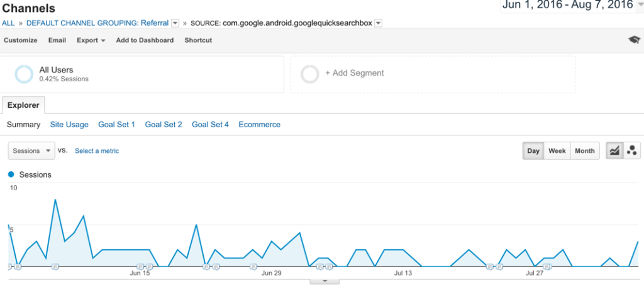Click the Select a metric link
This screenshot has height=296, width=644.
[97, 151]
